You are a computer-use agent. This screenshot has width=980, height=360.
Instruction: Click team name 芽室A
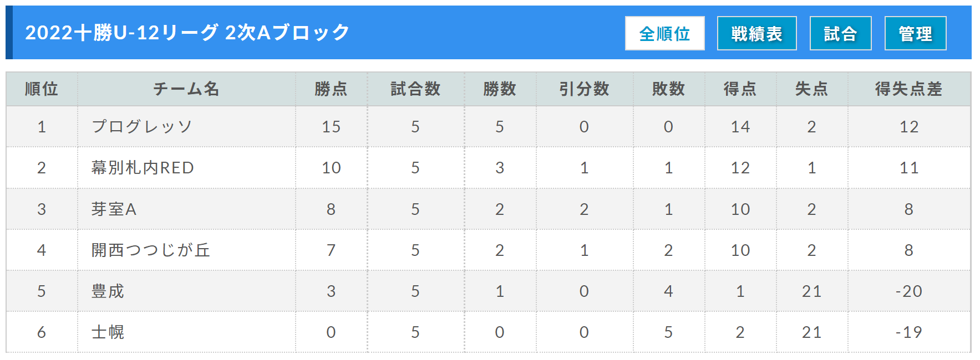tap(114, 209)
